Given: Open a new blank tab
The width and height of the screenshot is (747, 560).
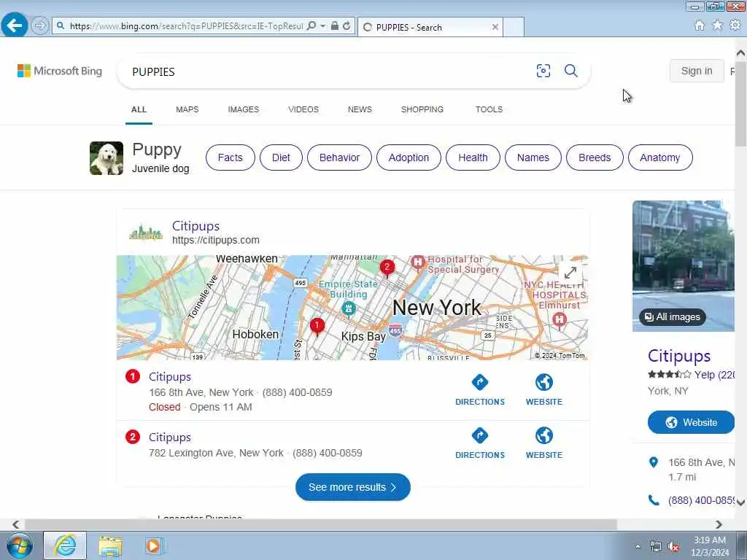Looking at the screenshot, I should [x=513, y=27].
